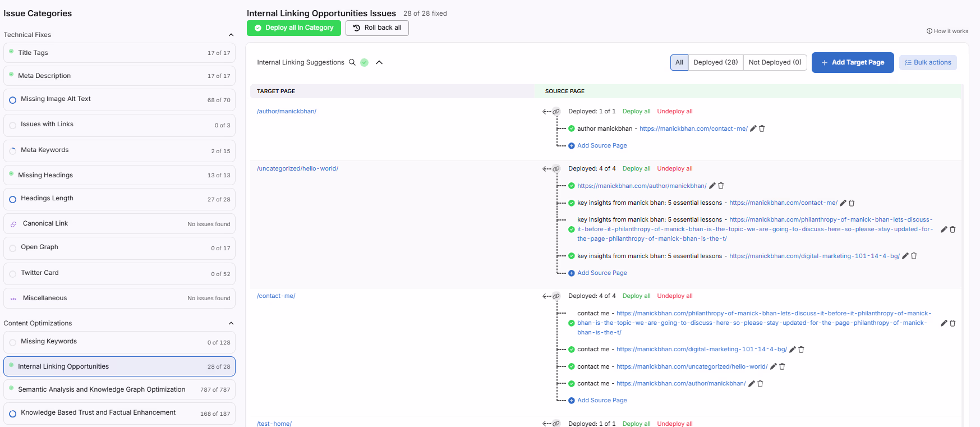Collapse the Content Optimizations section
Image resolution: width=980 pixels, height=427 pixels.
[231, 323]
